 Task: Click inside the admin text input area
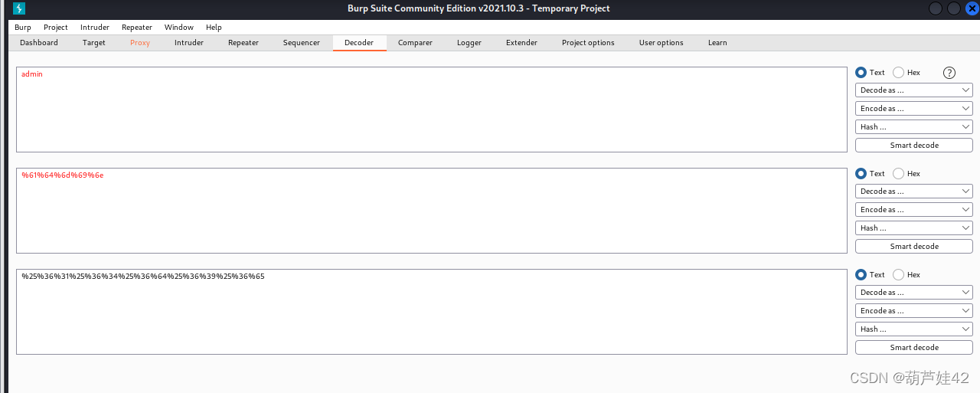point(432,110)
